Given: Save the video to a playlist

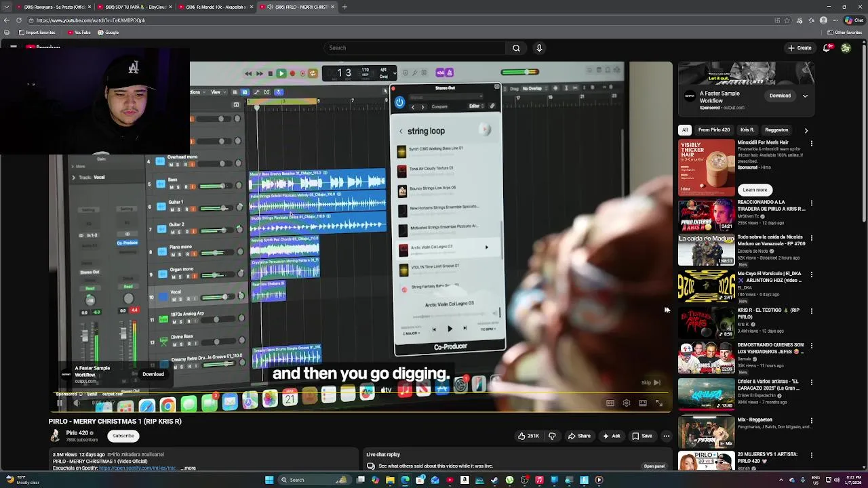Looking at the screenshot, I should coord(642,436).
